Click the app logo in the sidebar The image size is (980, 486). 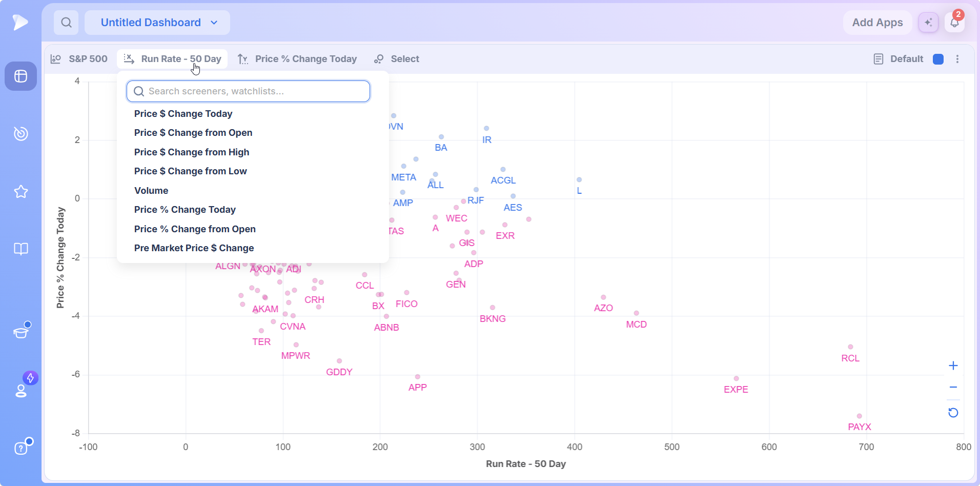coord(21,22)
